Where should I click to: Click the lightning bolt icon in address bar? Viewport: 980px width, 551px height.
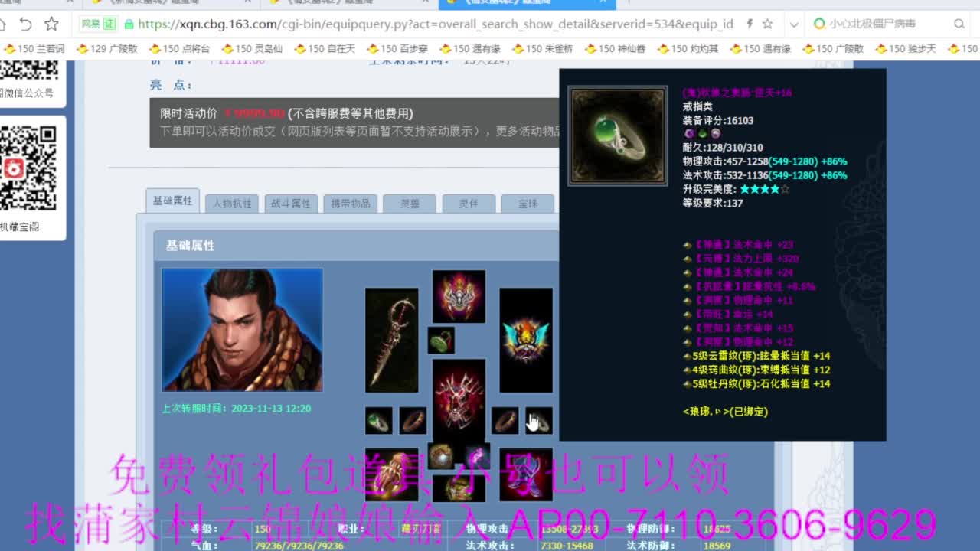(x=750, y=24)
